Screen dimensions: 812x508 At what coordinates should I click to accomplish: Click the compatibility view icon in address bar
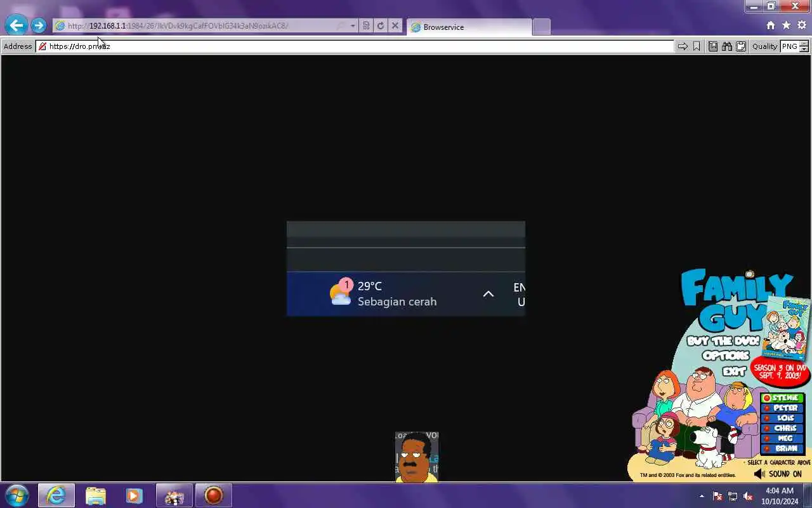point(366,26)
